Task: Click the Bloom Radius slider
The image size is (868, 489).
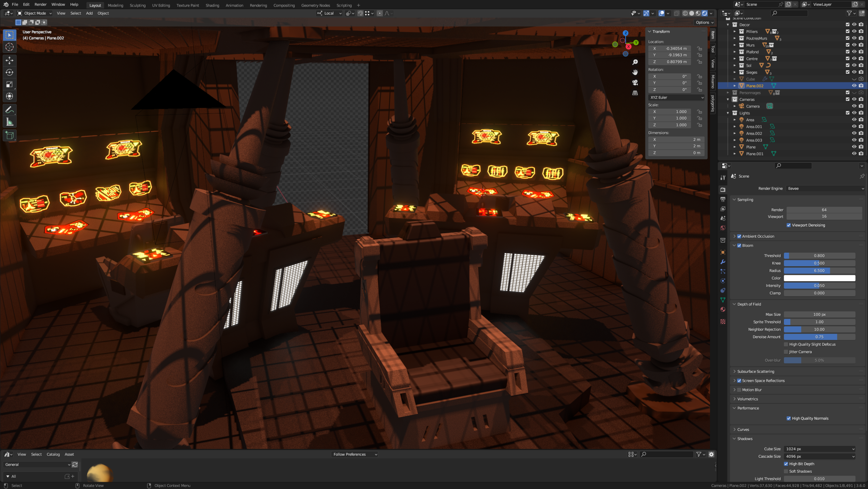Action: [819, 271]
